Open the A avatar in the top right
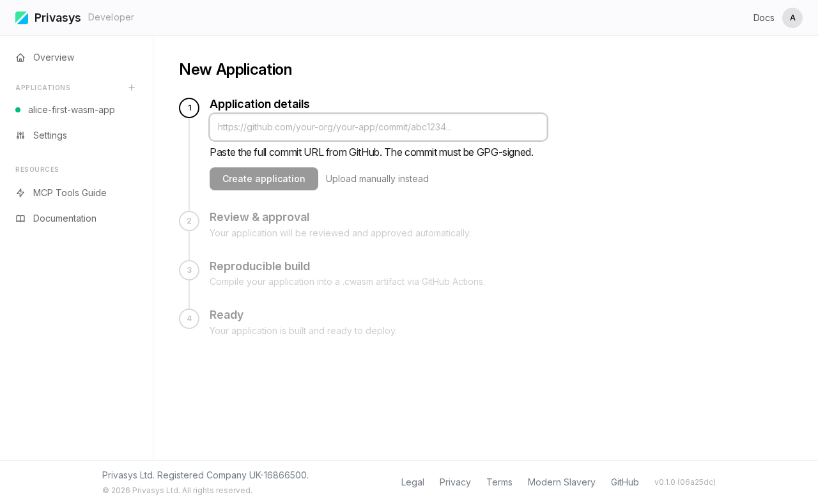The image size is (818, 504). click(793, 17)
